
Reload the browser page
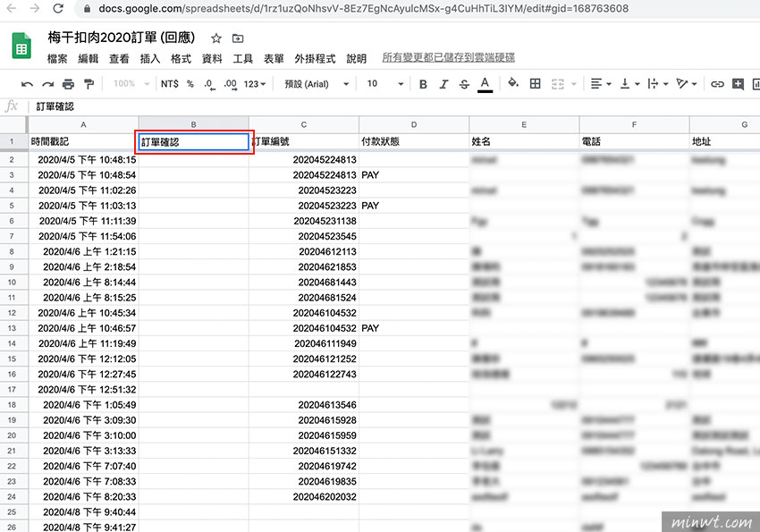58,8
